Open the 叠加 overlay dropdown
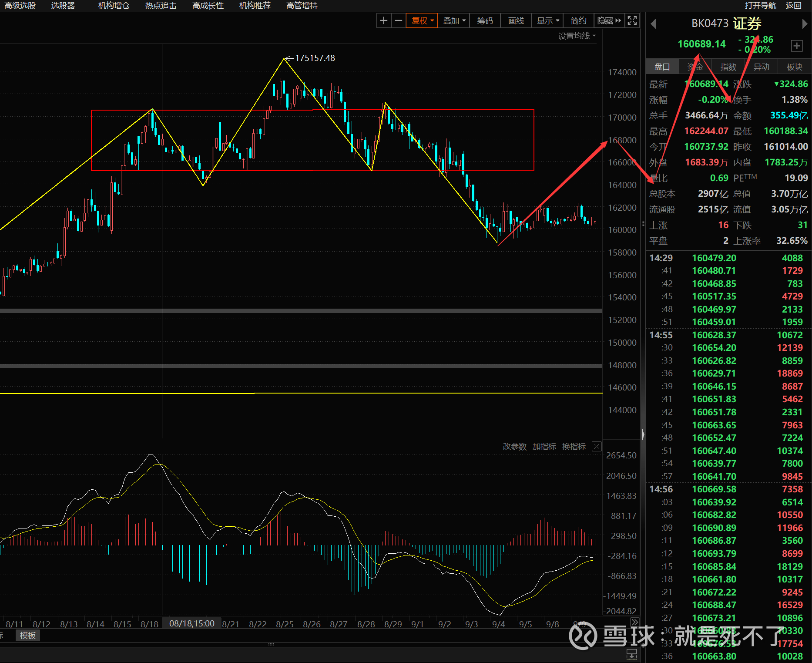 454,20
